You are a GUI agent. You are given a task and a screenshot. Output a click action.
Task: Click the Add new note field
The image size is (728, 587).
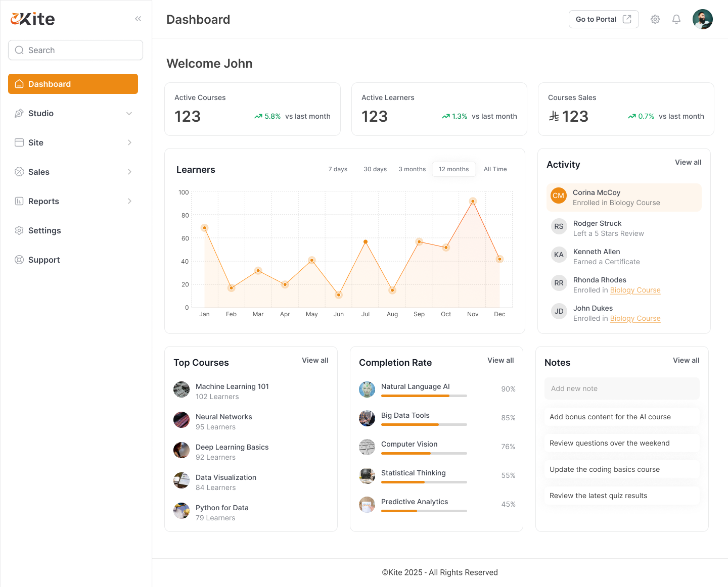pyautogui.click(x=622, y=388)
